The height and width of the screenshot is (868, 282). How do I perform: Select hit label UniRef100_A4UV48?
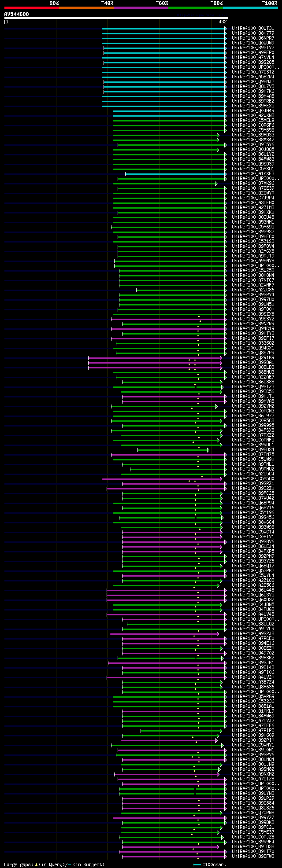(x=253, y=614)
